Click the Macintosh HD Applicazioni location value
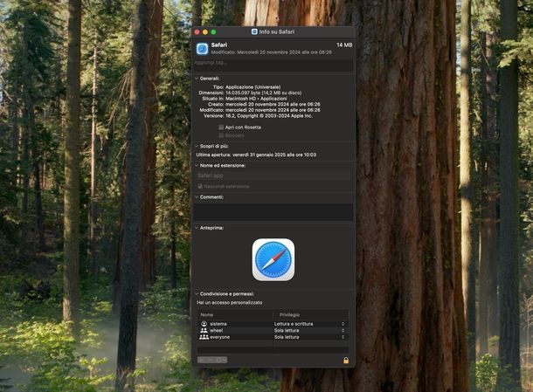The height and width of the screenshot is (392, 533). coord(256,99)
